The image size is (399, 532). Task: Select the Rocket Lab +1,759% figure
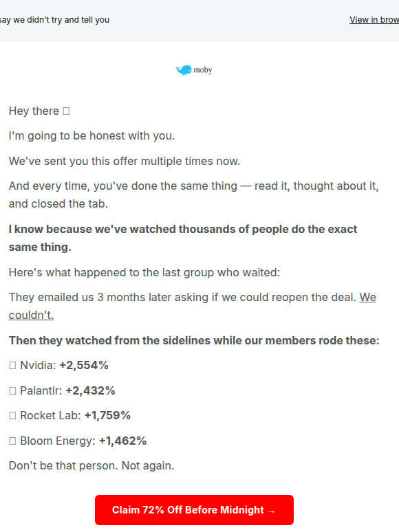107,415
